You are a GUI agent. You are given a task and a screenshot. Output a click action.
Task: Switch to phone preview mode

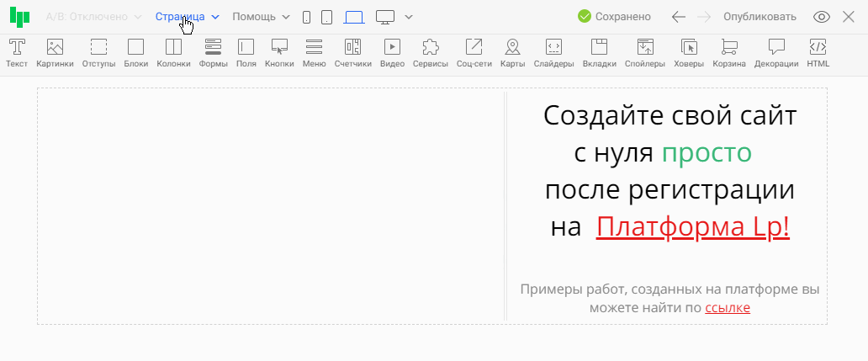307,17
